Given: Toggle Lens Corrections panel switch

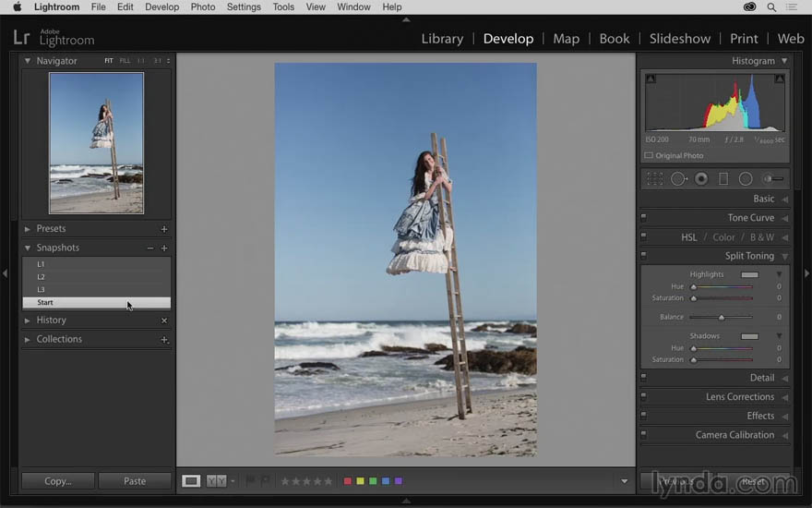Looking at the screenshot, I should (x=643, y=397).
